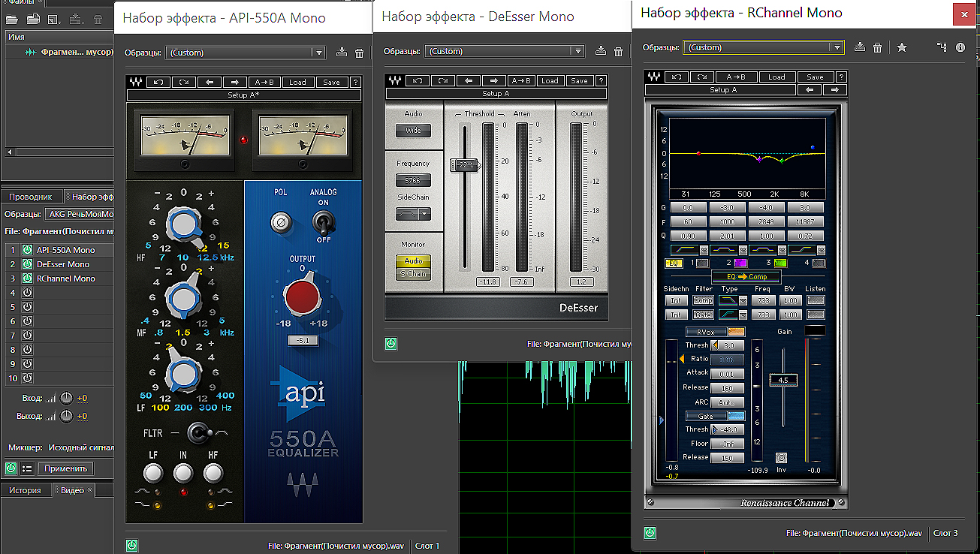Toggle ANALOG on/off switch on API-550A

pyautogui.click(x=323, y=222)
